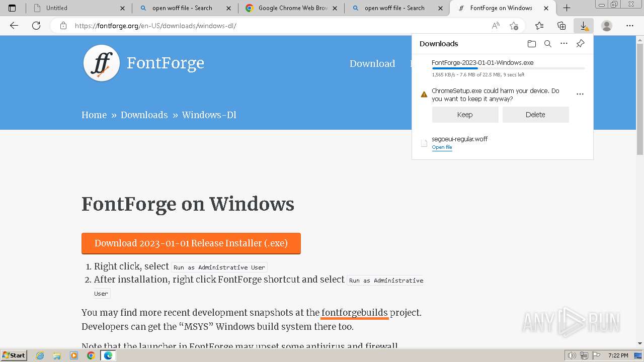Add this page to favorites
Image resolution: width=644 pixels, height=362 pixels.
tap(514, 26)
